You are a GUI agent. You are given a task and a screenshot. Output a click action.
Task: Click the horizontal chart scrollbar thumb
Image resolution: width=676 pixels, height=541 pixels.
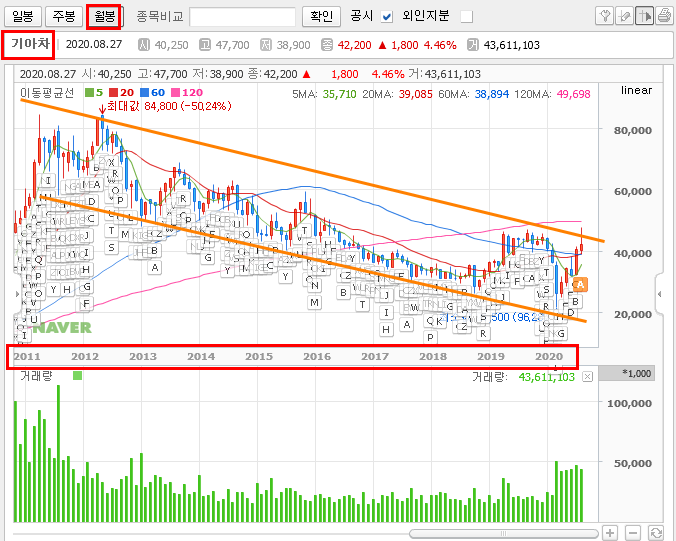(x=503, y=534)
